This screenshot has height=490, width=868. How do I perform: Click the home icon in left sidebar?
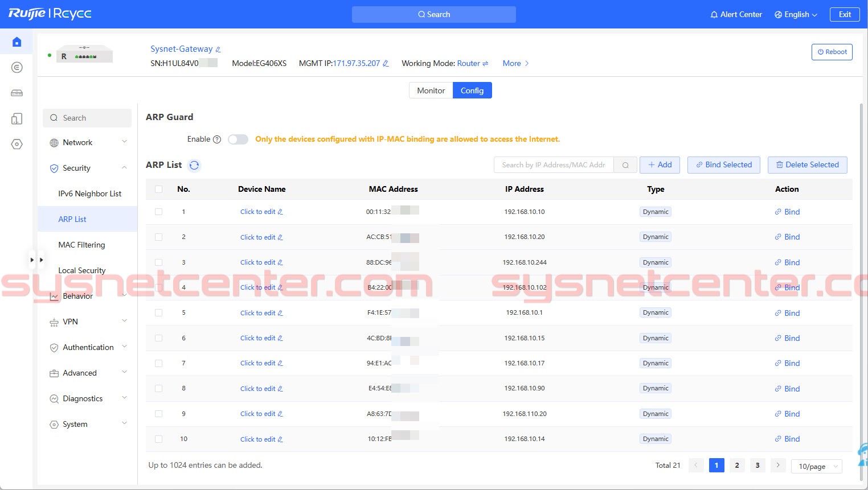coord(17,42)
